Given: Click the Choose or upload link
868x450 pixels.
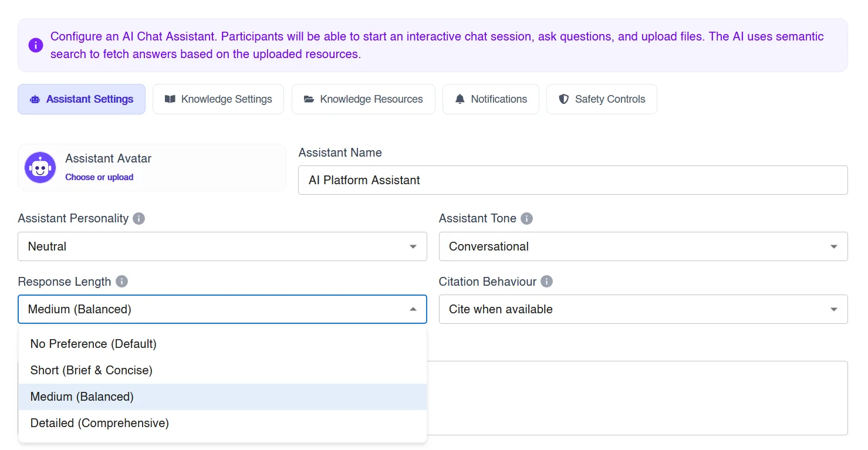Looking at the screenshot, I should pos(99,177).
